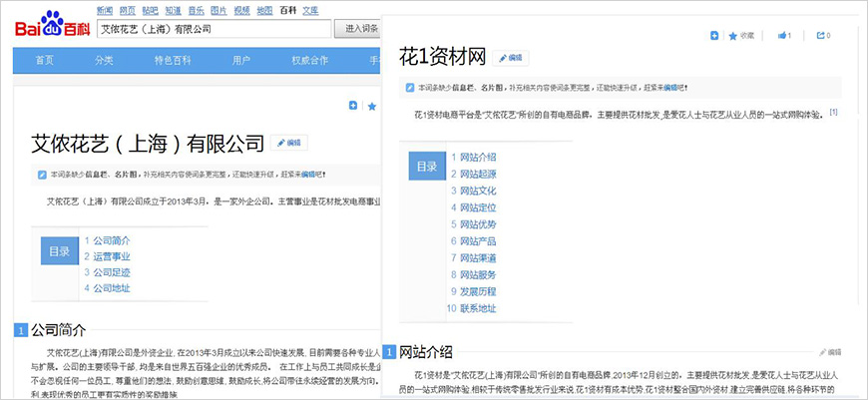Click the star icon on 艾依花艺 page
Screen dimensions: 868x400
372,106
